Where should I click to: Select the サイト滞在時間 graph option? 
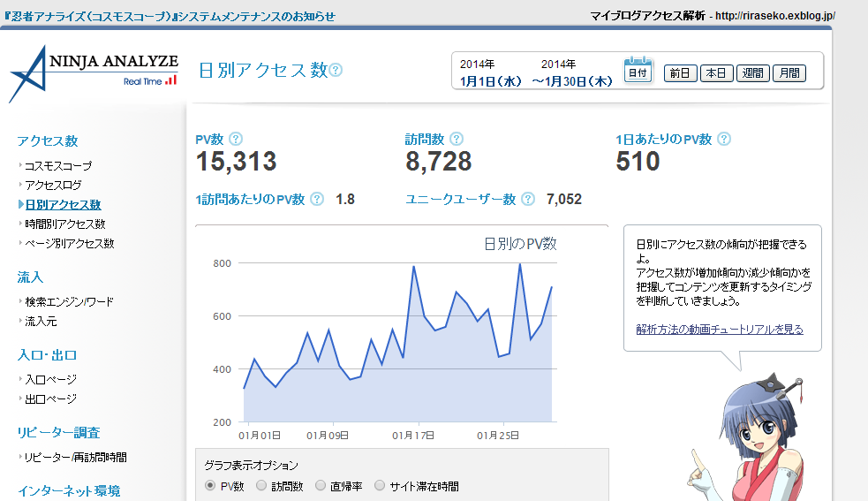[x=379, y=485]
